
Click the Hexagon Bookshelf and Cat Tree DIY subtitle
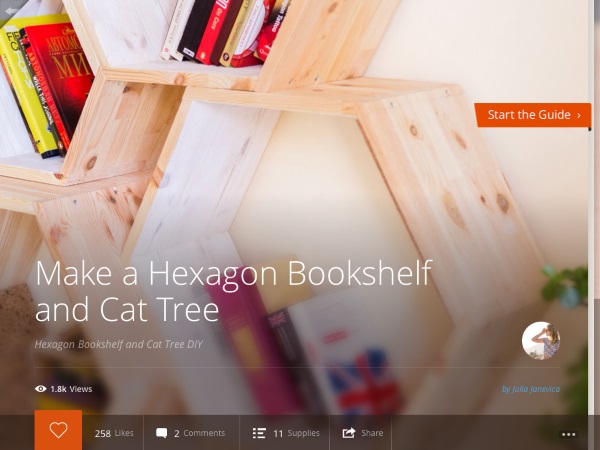point(119,344)
